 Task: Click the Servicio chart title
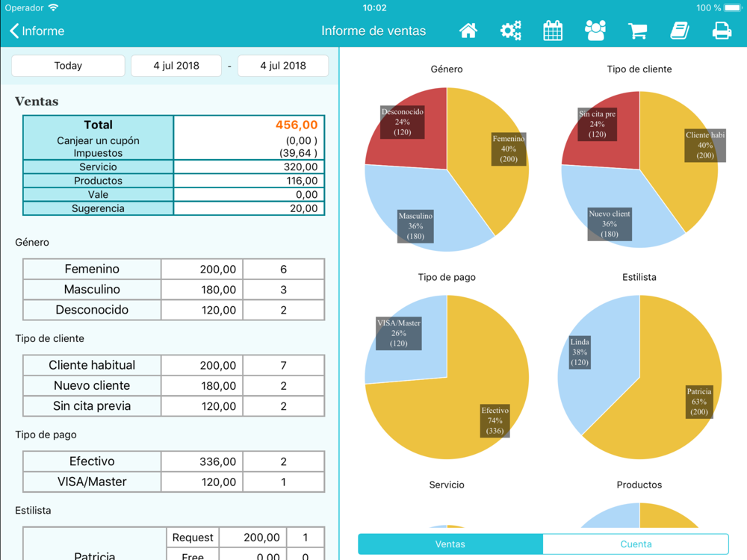pos(447,485)
